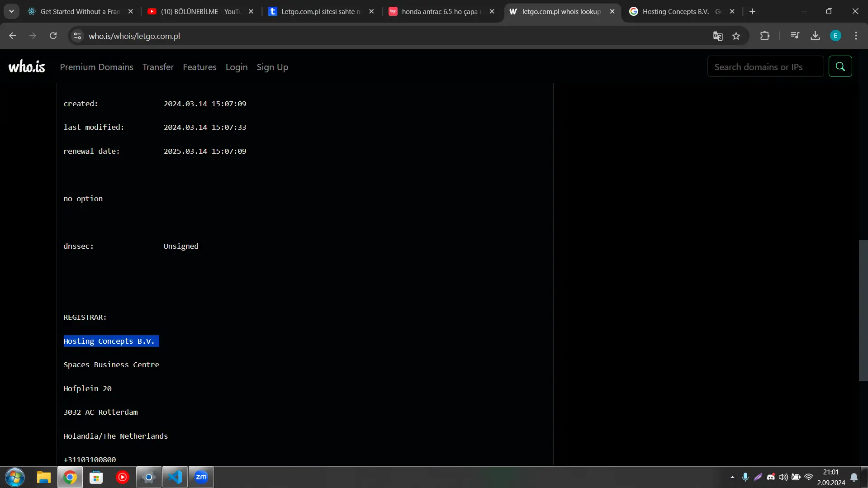Image resolution: width=868 pixels, height=488 pixels.
Task: Open Premium Domains link
Action: pyautogui.click(x=96, y=67)
